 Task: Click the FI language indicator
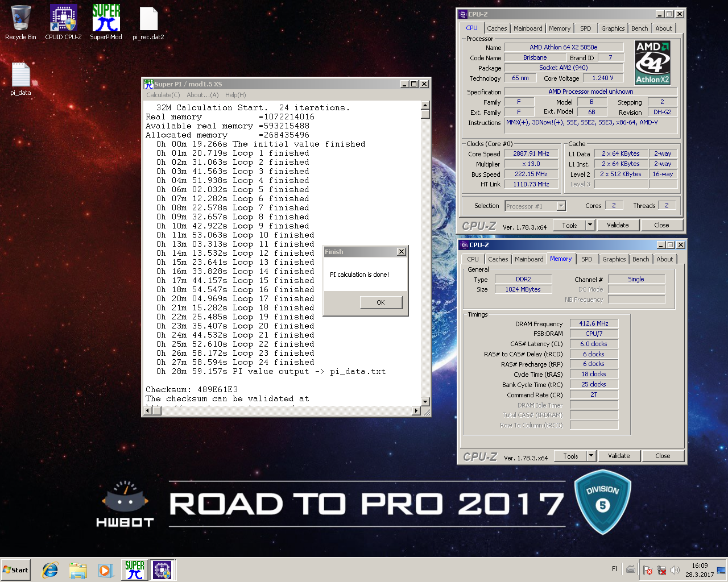614,569
